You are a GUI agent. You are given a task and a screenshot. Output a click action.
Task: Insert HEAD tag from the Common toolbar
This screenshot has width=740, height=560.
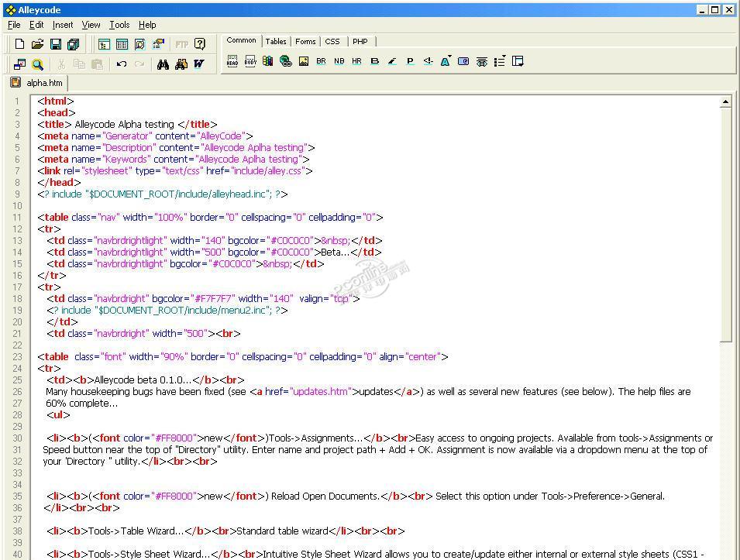tap(232, 61)
